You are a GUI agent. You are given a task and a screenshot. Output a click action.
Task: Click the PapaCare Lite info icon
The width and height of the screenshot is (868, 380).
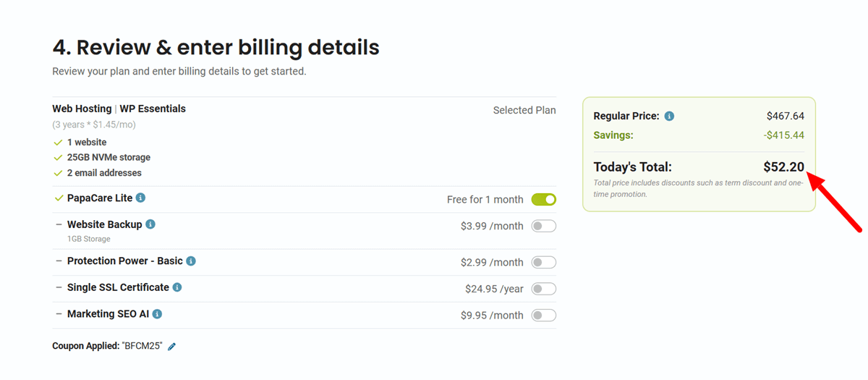[x=141, y=198]
